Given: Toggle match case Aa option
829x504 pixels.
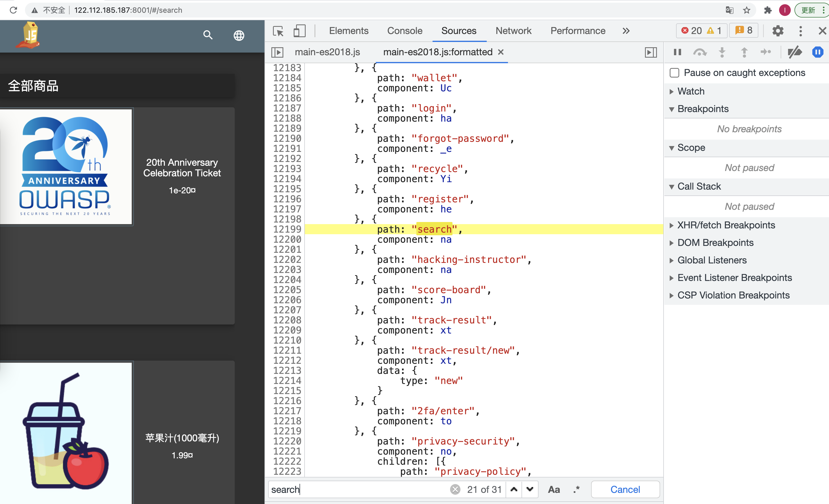Looking at the screenshot, I should pos(554,490).
